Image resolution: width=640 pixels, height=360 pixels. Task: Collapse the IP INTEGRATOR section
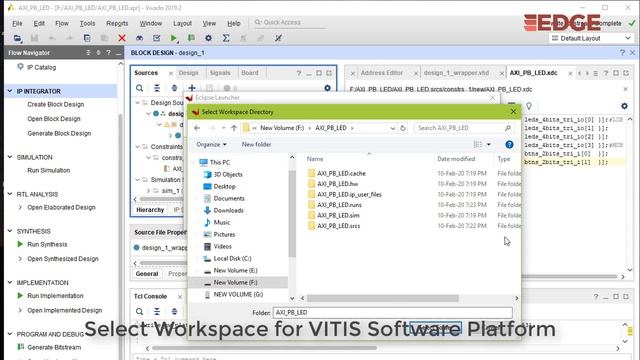coord(10,91)
